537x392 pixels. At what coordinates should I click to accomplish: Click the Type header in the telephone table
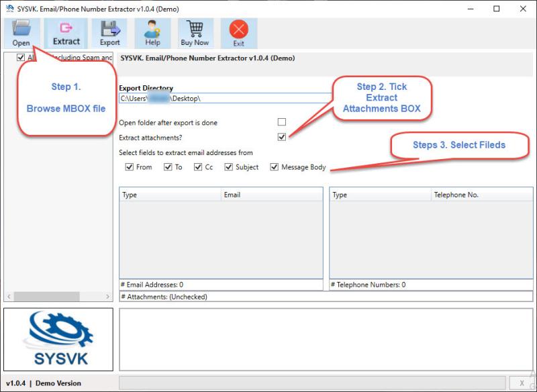coord(380,195)
